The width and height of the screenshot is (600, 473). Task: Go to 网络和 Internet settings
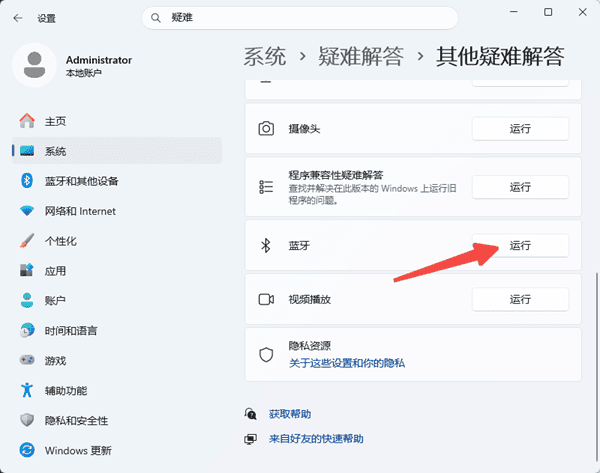[117, 211]
